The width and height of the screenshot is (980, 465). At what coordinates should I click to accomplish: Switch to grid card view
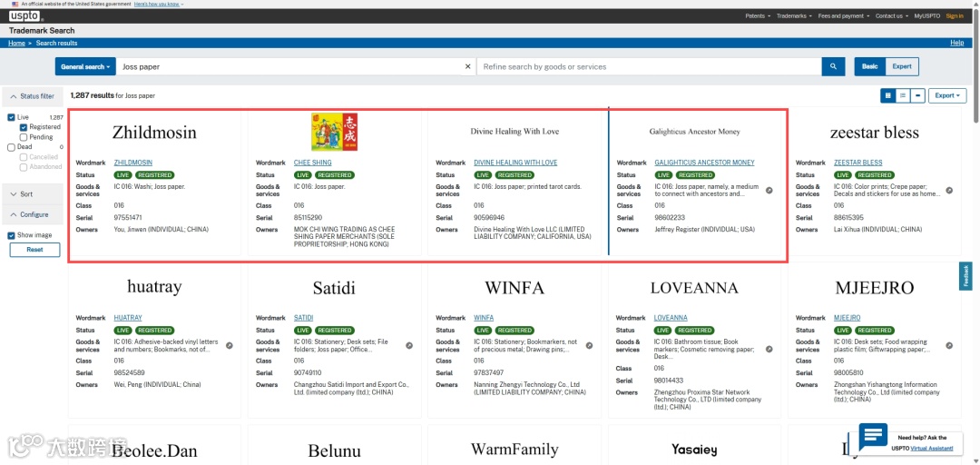[x=887, y=95]
